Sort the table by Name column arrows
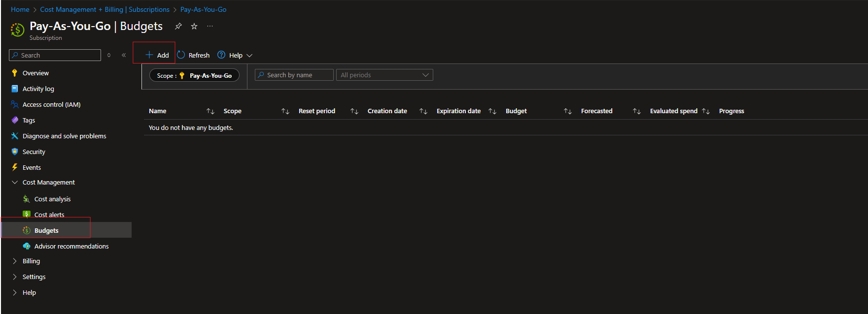This screenshot has height=314, width=868. pos(210,111)
